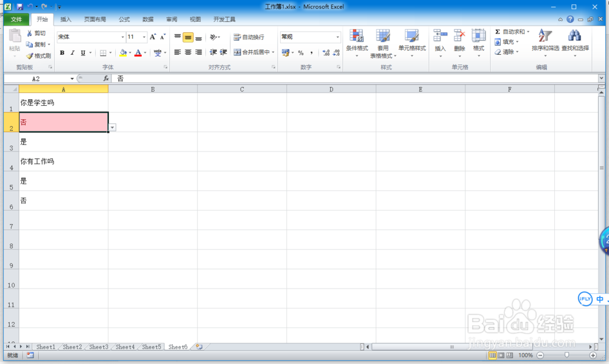Apply the percent style icon

pyautogui.click(x=301, y=53)
